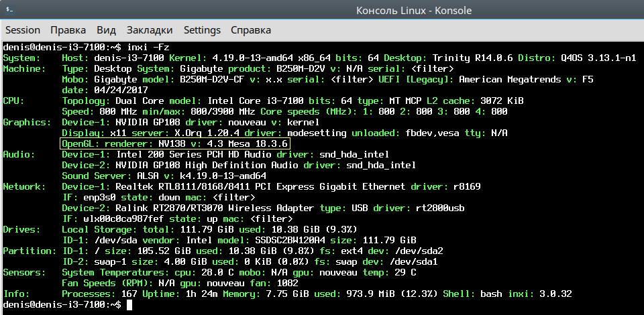644x315 pixels.
Task: Click 'Trinity R14.0.6' desktop value
Action: point(473,58)
